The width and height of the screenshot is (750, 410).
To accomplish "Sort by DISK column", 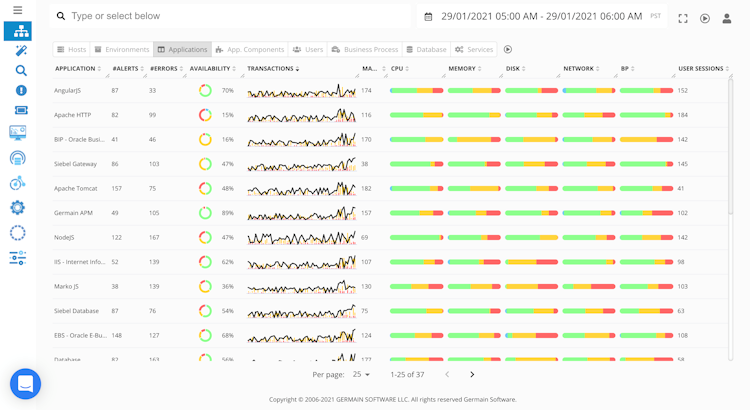I will [x=516, y=69].
